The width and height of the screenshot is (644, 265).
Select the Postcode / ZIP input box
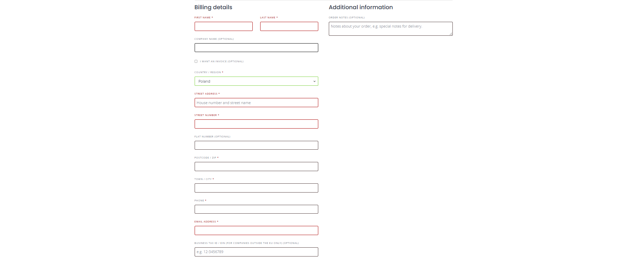coord(256,167)
